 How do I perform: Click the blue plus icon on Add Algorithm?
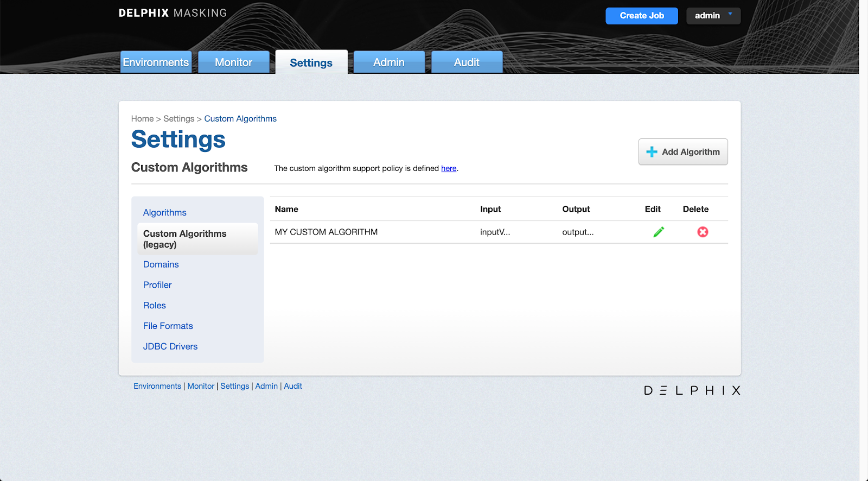652,152
